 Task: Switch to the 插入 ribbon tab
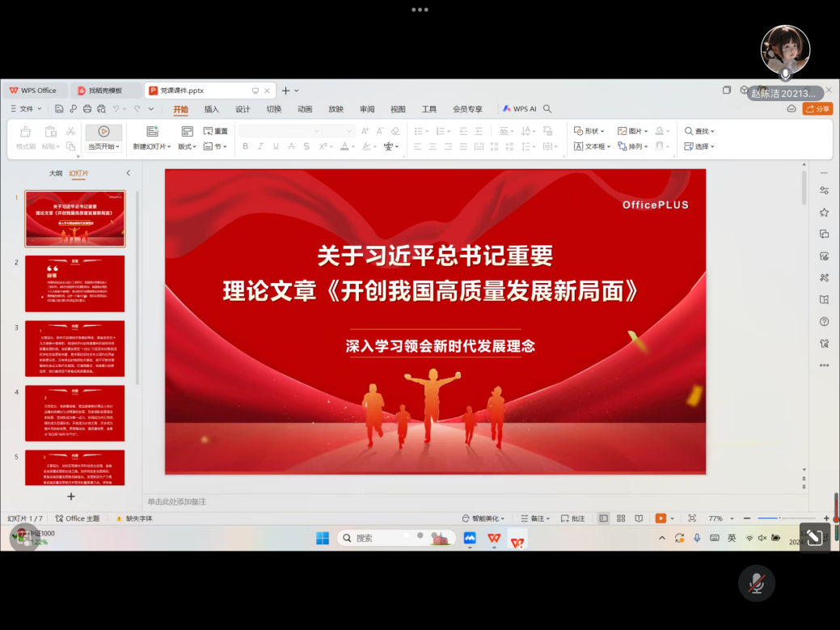(211, 109)
